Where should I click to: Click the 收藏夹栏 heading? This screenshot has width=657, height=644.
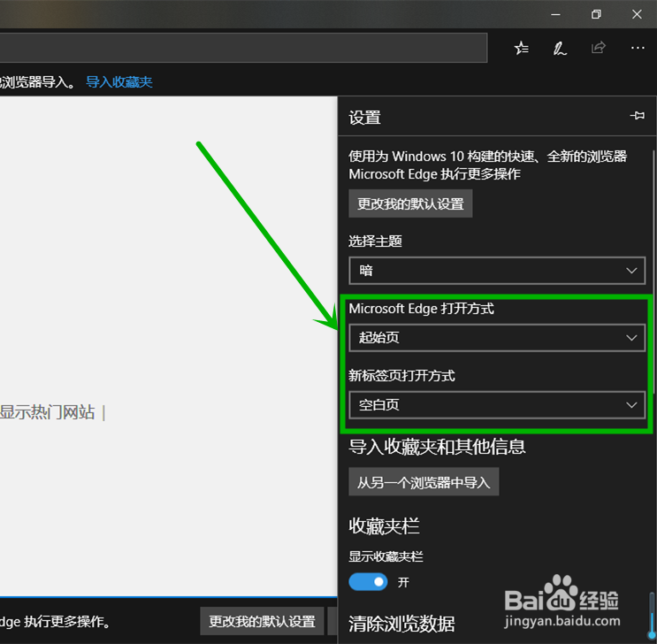pyautogui.click(x=384, y=526)
